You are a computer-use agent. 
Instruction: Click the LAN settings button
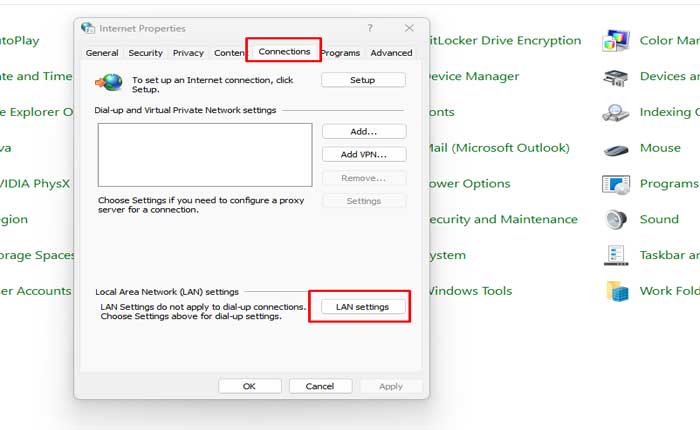(x=362, y=306)
